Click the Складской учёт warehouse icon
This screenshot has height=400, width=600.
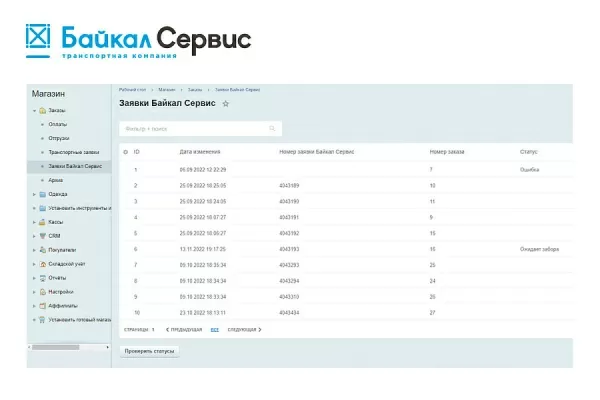42,264
